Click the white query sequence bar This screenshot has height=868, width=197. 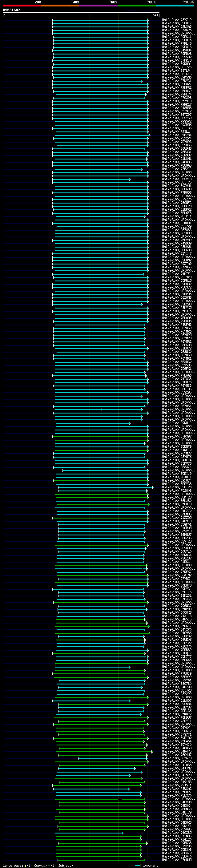[x=81, y=13]
